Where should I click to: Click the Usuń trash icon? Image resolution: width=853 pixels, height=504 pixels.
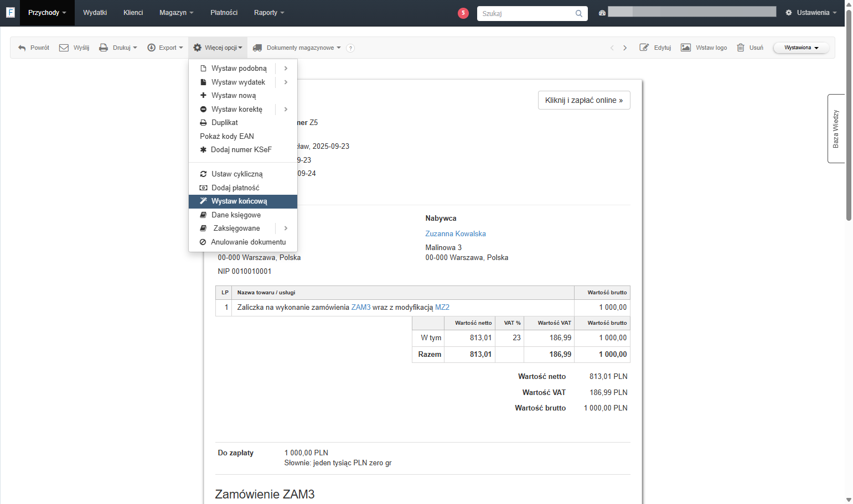point(741,48)
